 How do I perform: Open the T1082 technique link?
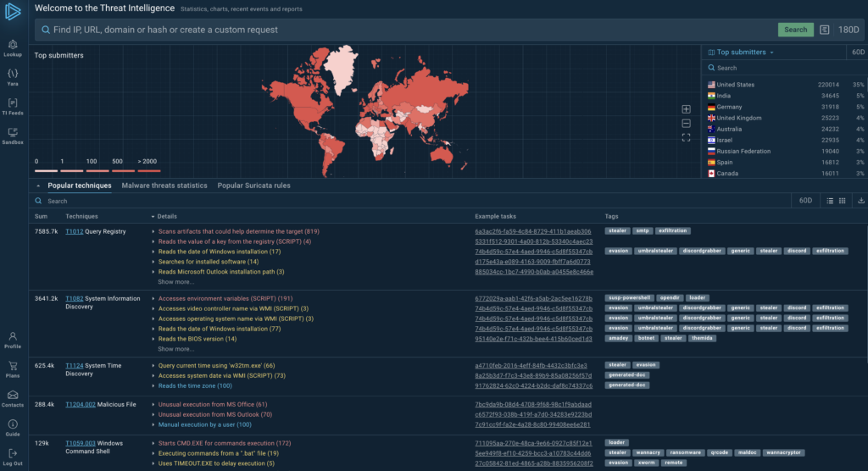74,298
